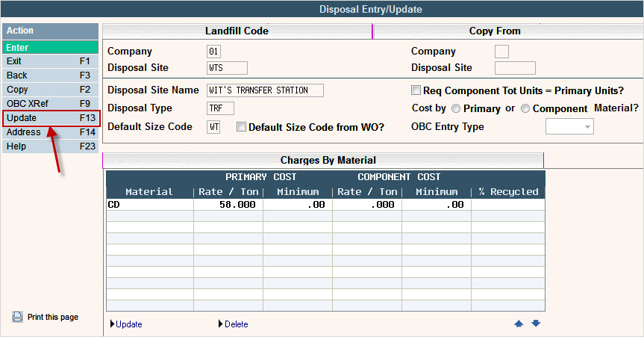Select Component cost radio button
Screen dimensions: 644x337
click(x=525, y=108)
